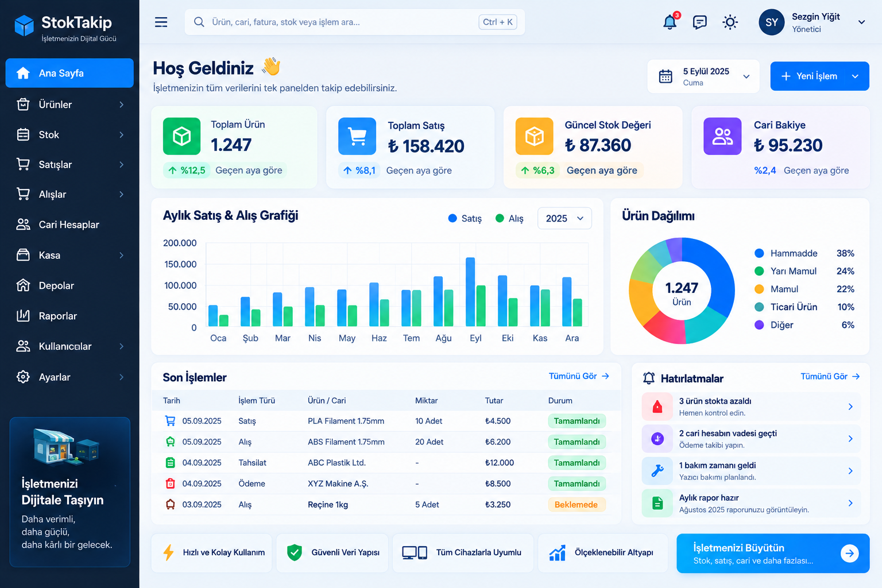Toggle the Alış series in chart legend

click(x=509, y=218)
